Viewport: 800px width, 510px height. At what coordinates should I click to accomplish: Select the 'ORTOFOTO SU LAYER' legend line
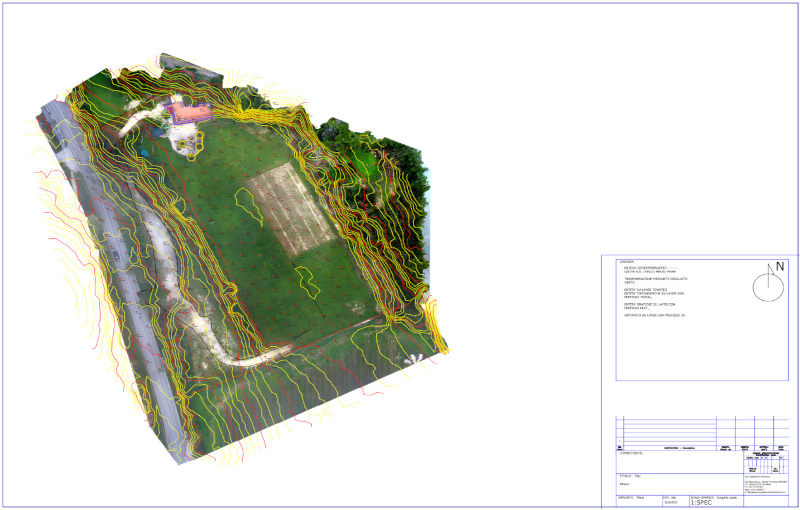pyautogui.click(x=656, y=316)
